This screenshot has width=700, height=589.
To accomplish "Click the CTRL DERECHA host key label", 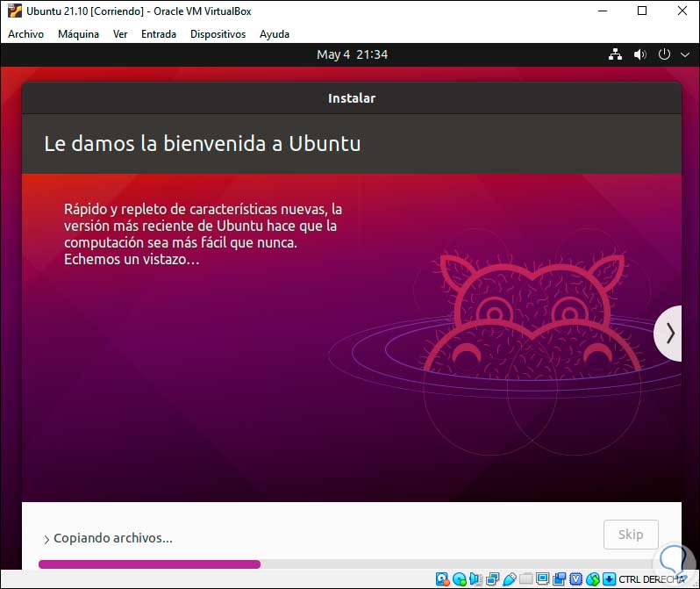I will coord(651,579).
